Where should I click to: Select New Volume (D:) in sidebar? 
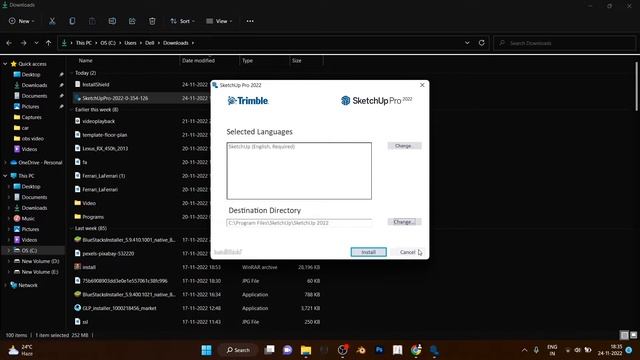click(x=40, y=261)
